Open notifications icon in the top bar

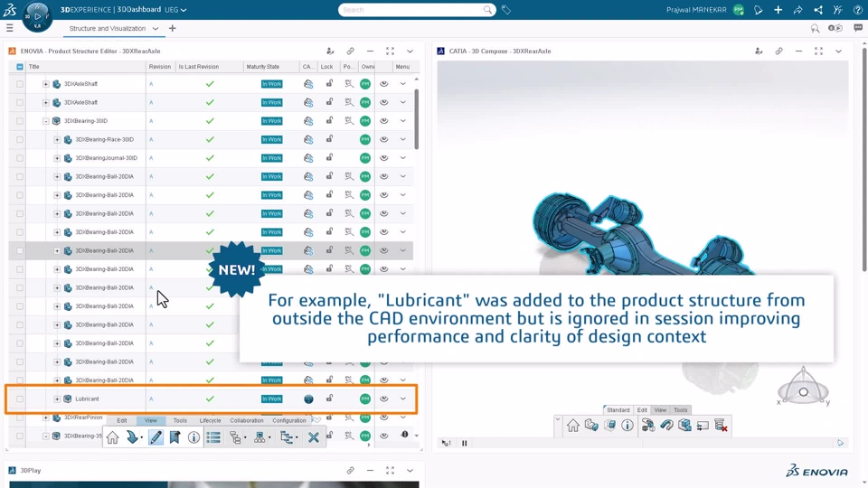click(x=758, y=10)
